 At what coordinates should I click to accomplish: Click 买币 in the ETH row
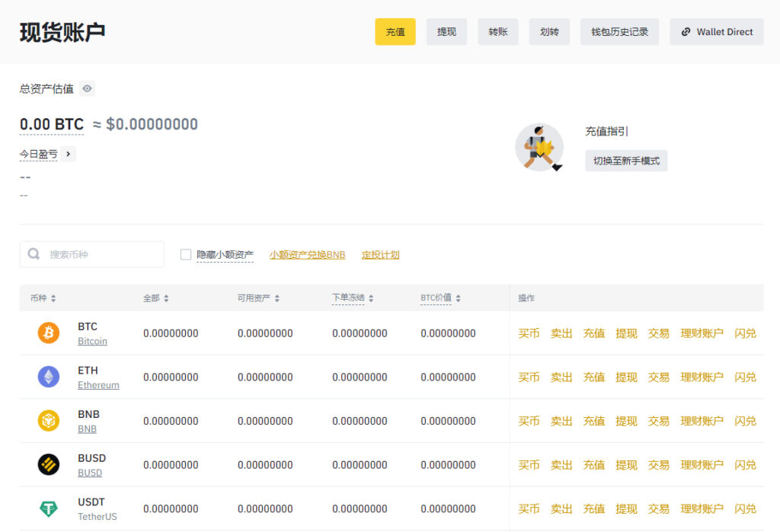[x=529, y=377]
